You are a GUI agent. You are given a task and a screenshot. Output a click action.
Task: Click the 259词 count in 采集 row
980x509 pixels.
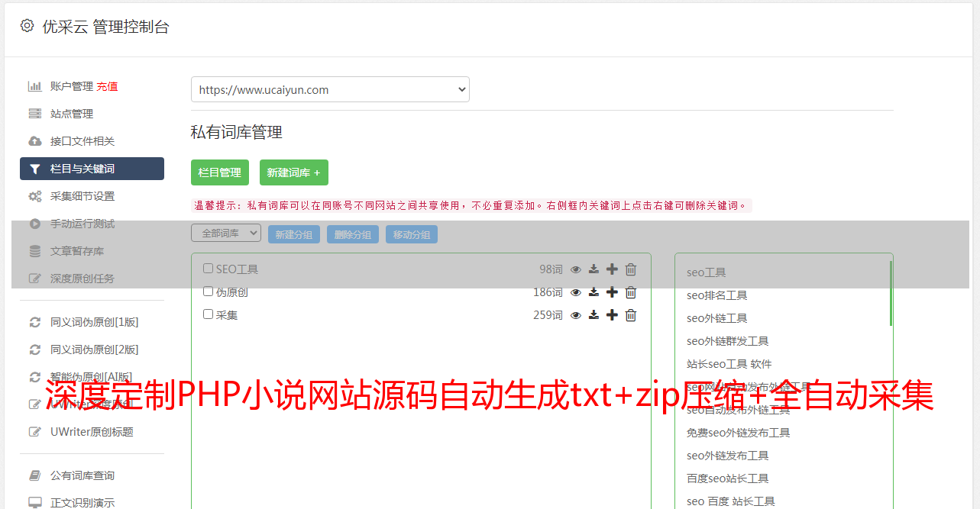[548, 315]
